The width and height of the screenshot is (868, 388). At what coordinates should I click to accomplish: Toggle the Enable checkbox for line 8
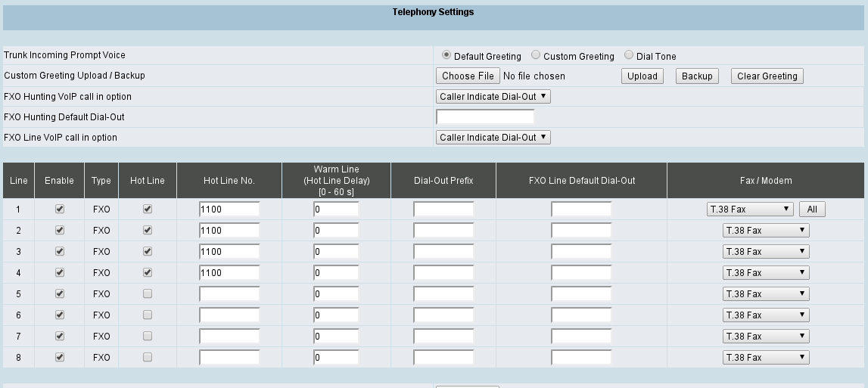[60, 358]
